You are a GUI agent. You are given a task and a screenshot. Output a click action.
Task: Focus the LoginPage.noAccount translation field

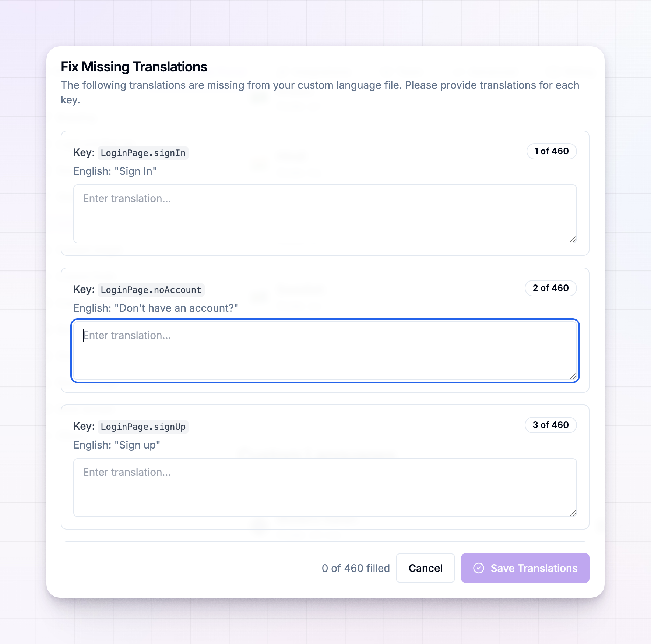pyautogui.click(x=325, y=351)
